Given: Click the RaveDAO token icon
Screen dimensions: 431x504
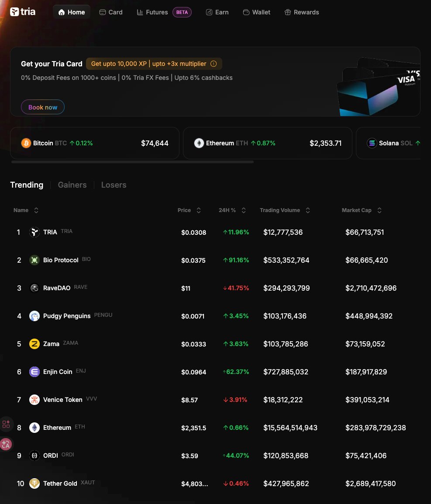Looking at the screenshot, I should (x=34, y=288).
